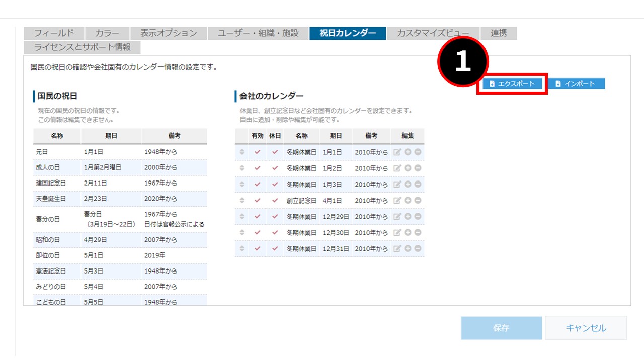Click the 春分の日 row name
Viewport: 644px width, 362px height.
click(x=47, y=219)
